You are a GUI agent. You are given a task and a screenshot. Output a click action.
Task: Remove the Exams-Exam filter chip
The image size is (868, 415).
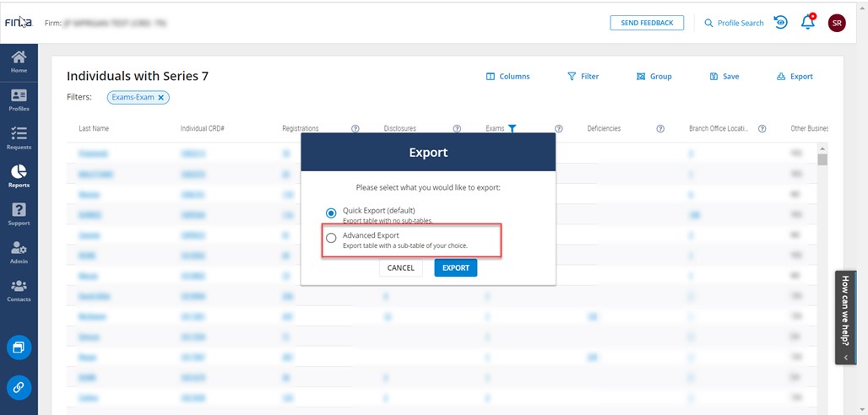click(162, 98)
